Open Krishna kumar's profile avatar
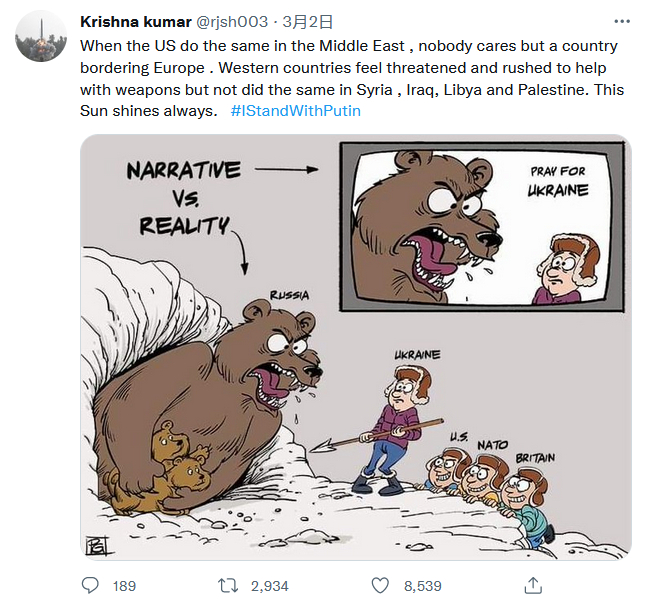Screen dimensions: 650x608 tap(41, 36)
